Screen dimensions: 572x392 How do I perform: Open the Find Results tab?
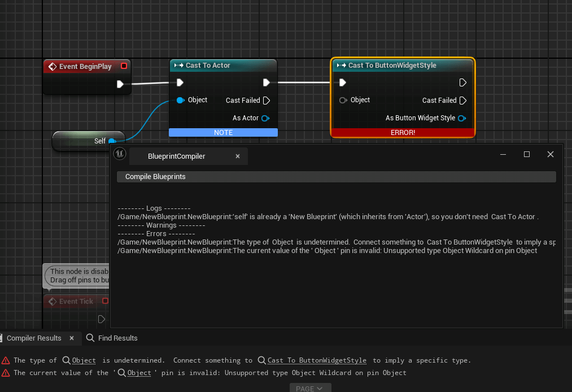pyautogui.click(x=112, y=338)
